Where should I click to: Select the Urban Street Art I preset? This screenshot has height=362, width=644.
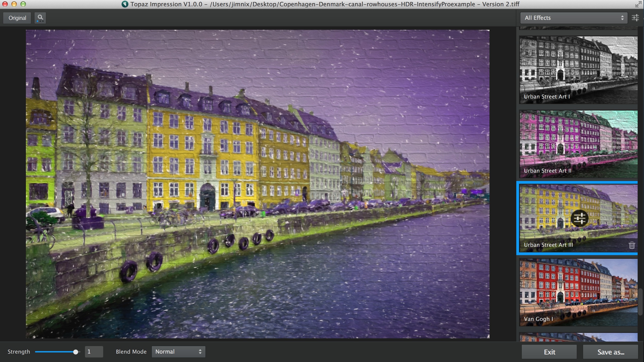(x=578, y=70)
